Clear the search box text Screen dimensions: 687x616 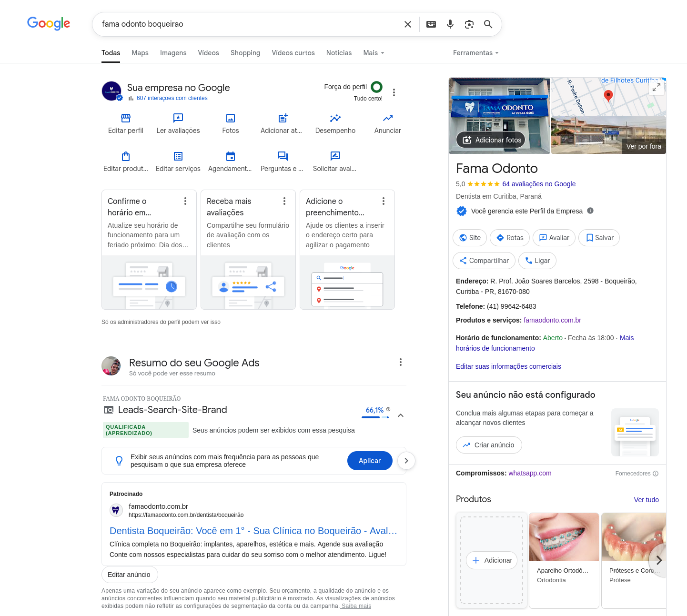pyautogui.click(x=408, y=24)
